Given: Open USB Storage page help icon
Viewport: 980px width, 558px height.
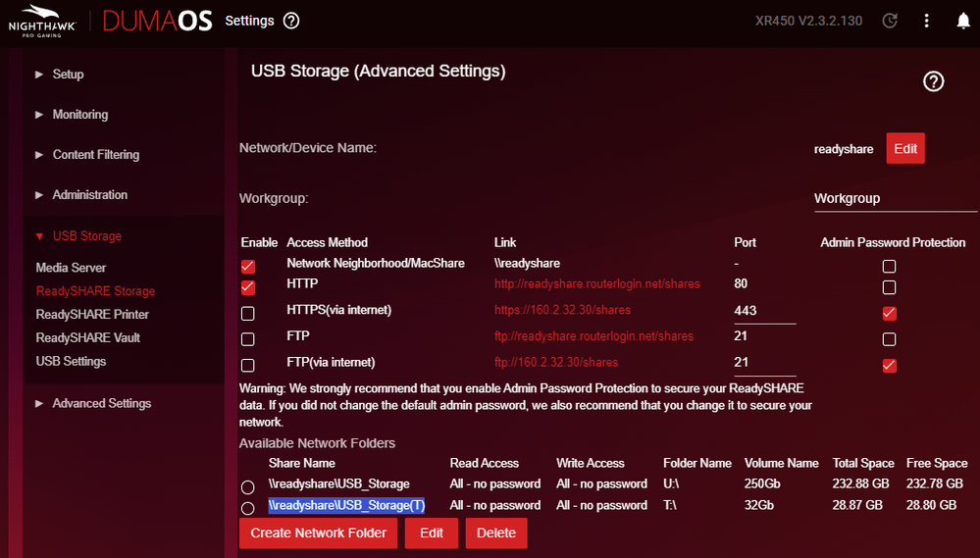Looking at the screenshot, I should pos(933,81).
